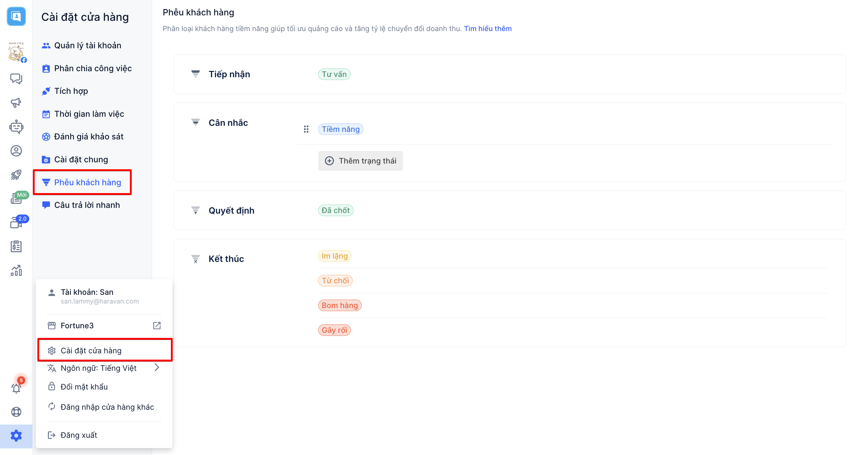Click the help lifebuoy icon
Image resolution: width=868 pixels, height=455 pixels.
tap(16, 412)
